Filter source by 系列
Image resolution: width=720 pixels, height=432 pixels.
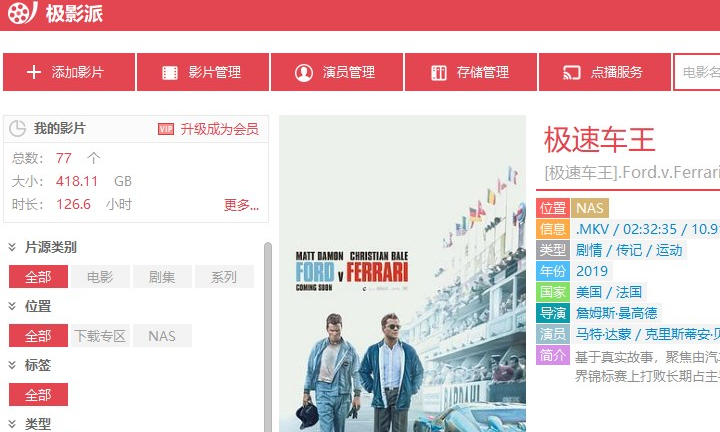(224, 277)
